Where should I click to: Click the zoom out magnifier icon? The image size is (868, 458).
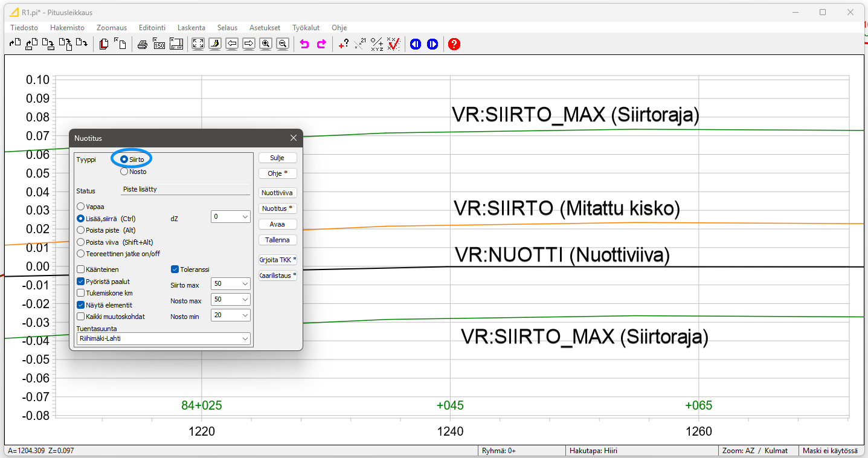tap(282, 44)
